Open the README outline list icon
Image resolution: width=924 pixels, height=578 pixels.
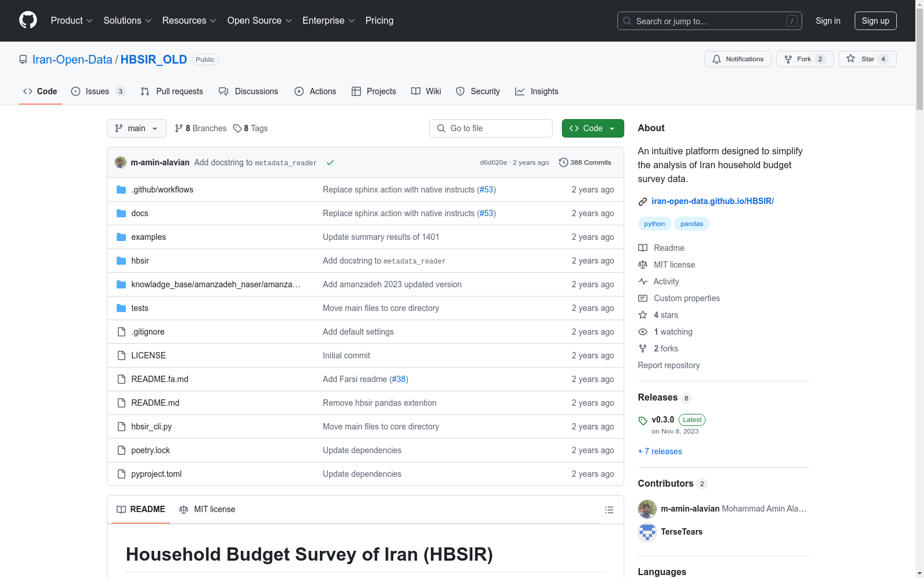(609, 510)
